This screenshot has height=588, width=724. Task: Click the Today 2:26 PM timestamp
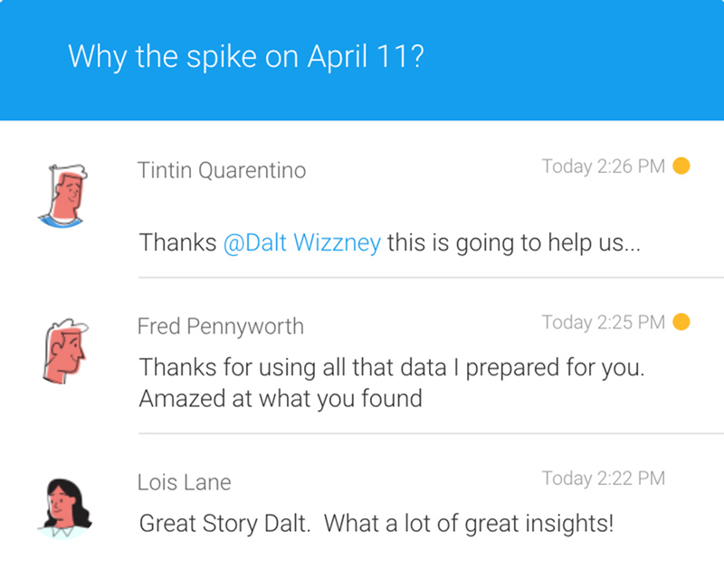point(604,166)
